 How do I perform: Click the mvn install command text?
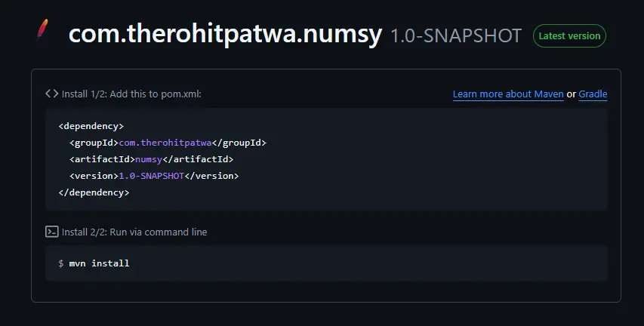(99, 263)
